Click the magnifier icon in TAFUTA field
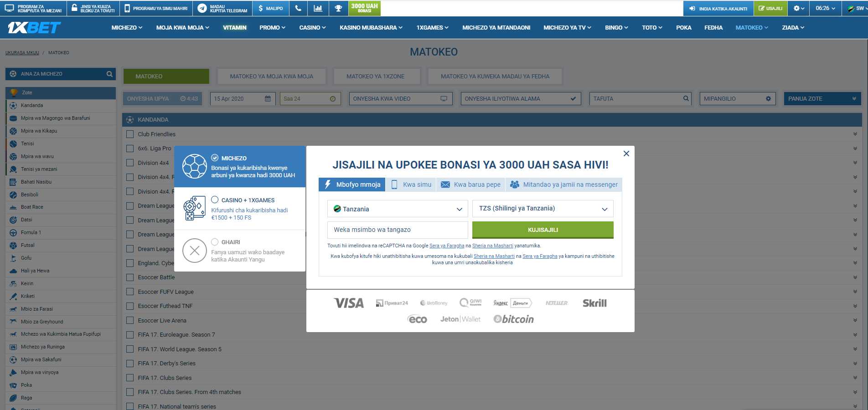868x410 pixels. 686,98
